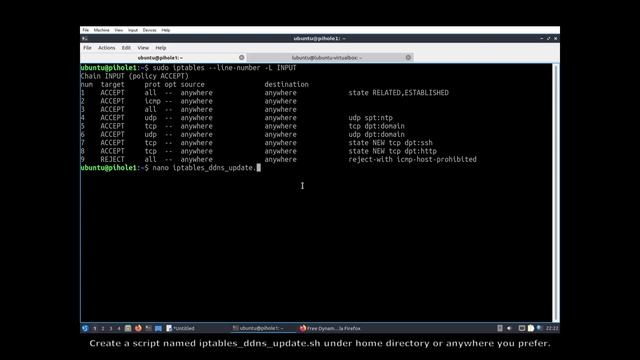
Task: Switch to workspace 4
Action: 119,328
